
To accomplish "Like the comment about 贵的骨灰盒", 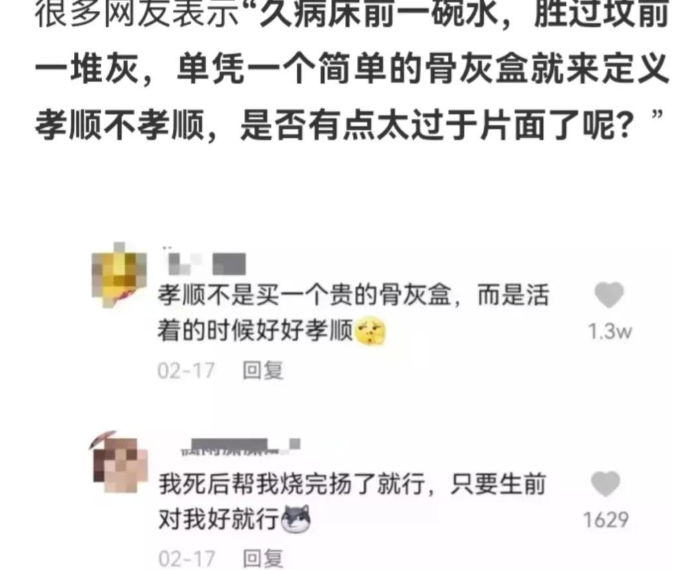I will [x=609, y=295].
